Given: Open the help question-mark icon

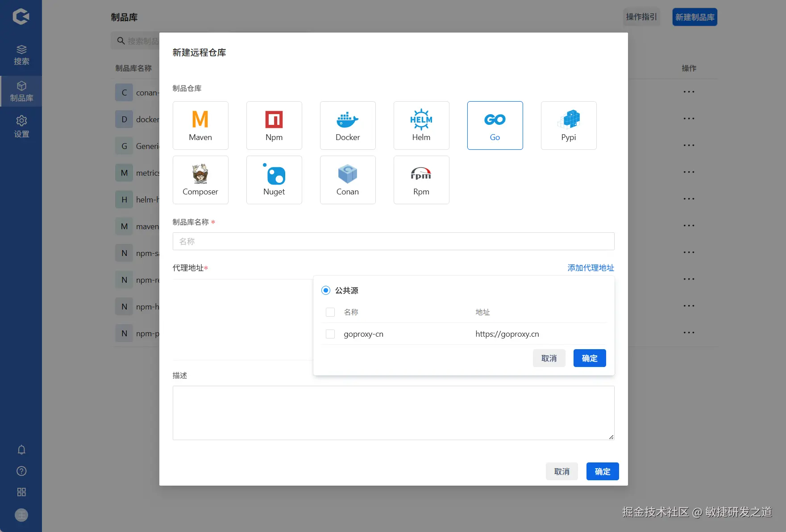Looking at the screenshot, I should pos(21,471).
